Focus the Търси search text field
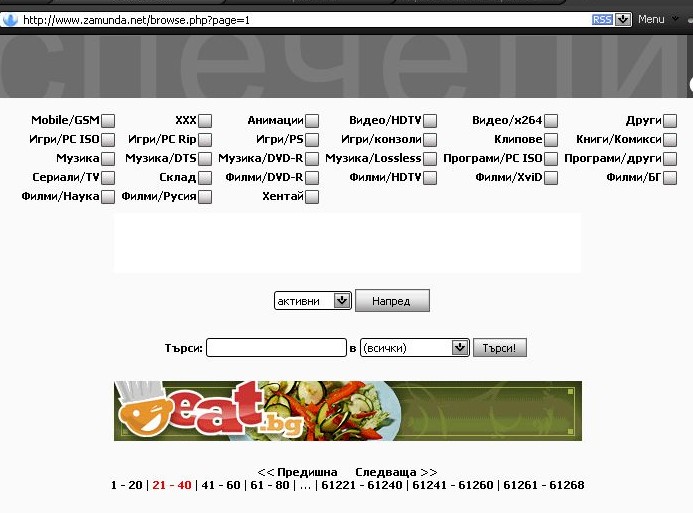This screenshot has height=513, width=693. 276,348
